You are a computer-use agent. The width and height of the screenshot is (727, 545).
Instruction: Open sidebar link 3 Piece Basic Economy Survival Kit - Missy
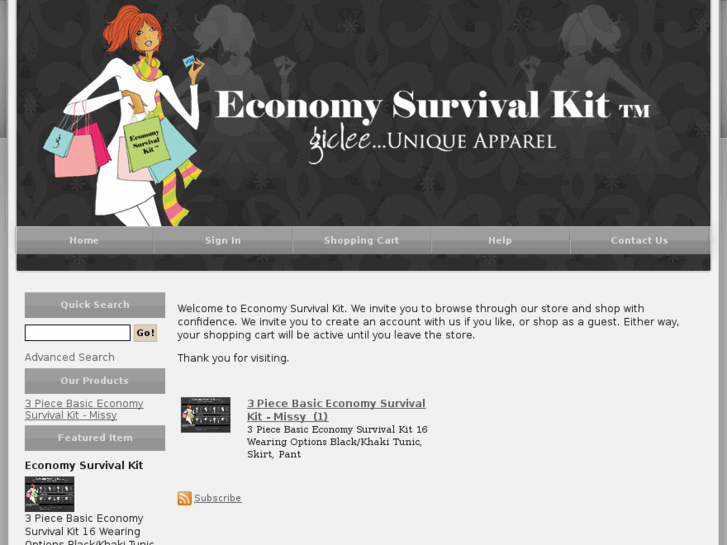click(x=84, y=409)
